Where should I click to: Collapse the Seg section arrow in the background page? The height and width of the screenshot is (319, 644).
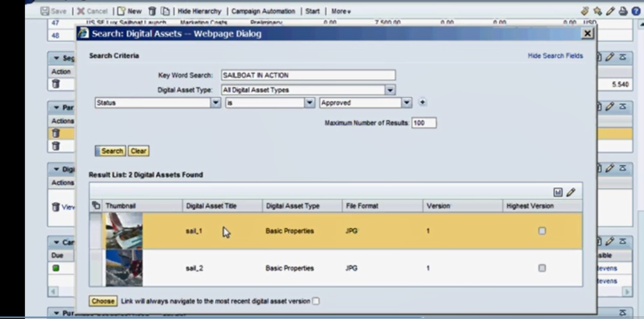(56, 58)
